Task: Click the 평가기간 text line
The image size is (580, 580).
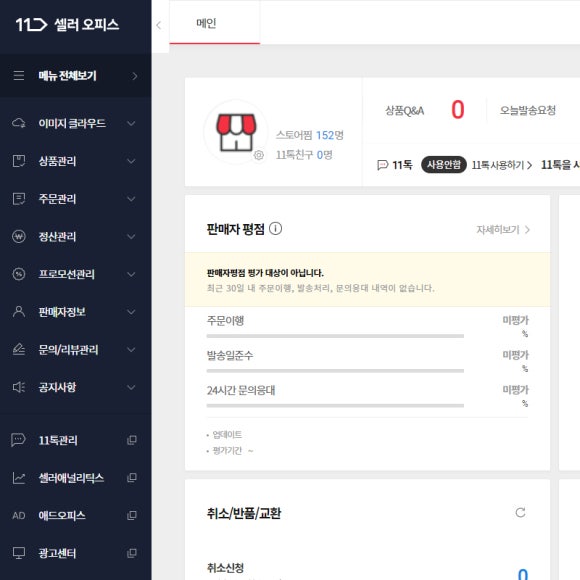Action: (230, 451)
